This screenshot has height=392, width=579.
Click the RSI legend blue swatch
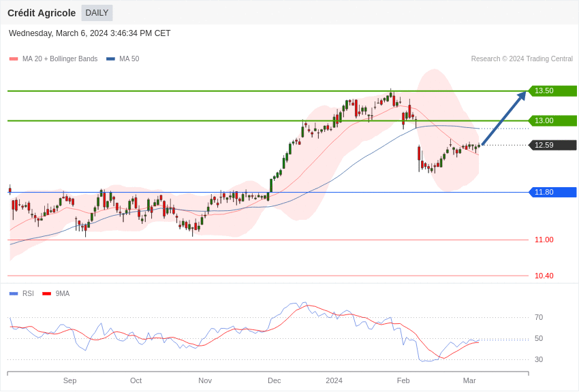(14, 294)
